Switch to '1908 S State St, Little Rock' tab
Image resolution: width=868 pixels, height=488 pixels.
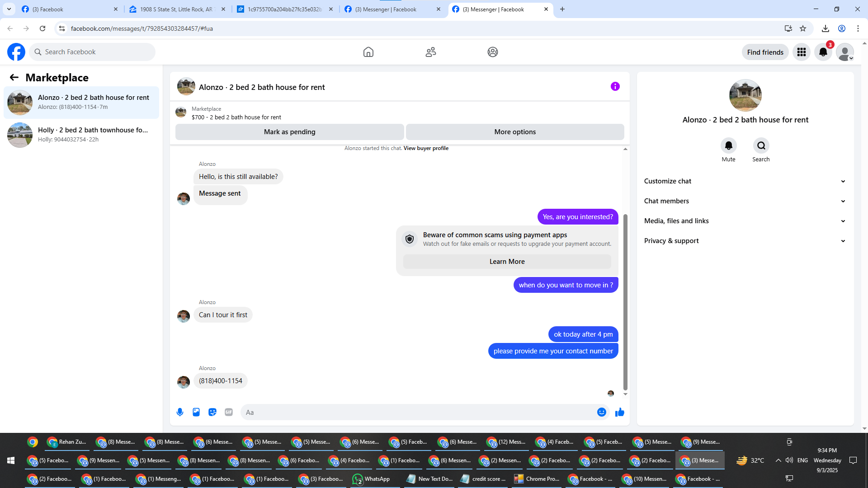tap(177, 9)
